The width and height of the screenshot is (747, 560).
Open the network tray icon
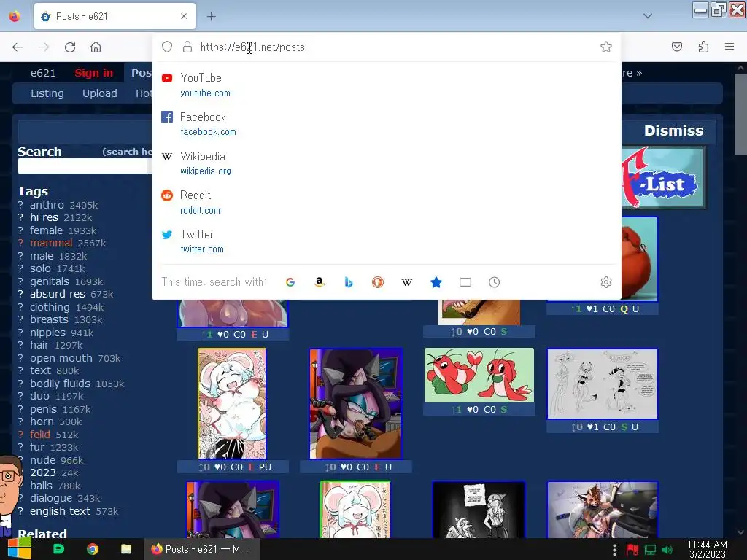coord(650,550)
